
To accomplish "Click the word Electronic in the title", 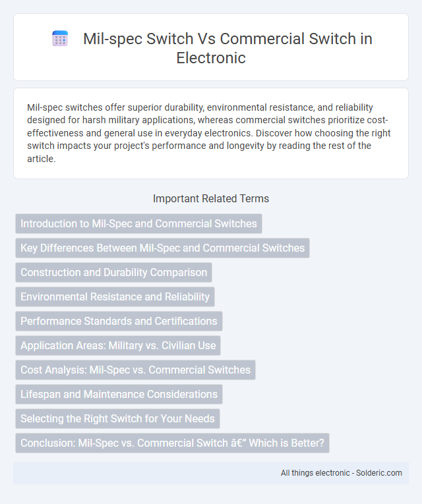I will (x=211, y=58).
